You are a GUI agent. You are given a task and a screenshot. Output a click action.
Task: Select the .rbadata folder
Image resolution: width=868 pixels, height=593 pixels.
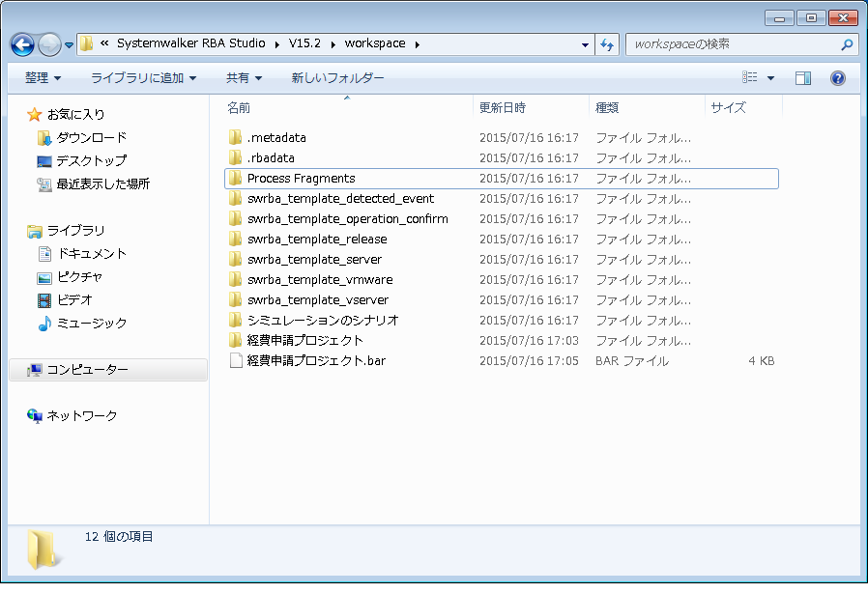[x=501, y=158]
